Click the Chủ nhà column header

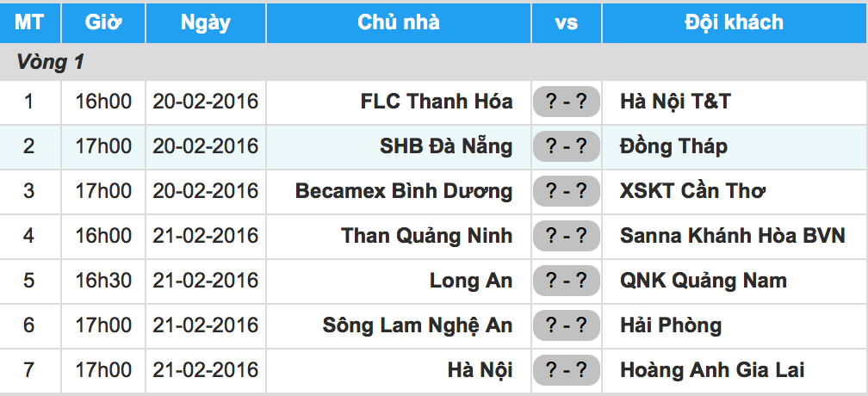click(398, 22)
